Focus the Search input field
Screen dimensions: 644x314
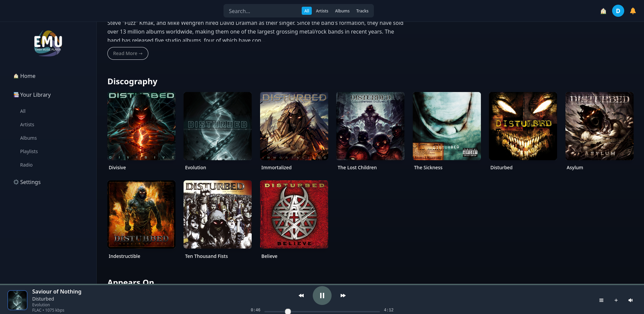pyautogui.click(x=262, y=11)
